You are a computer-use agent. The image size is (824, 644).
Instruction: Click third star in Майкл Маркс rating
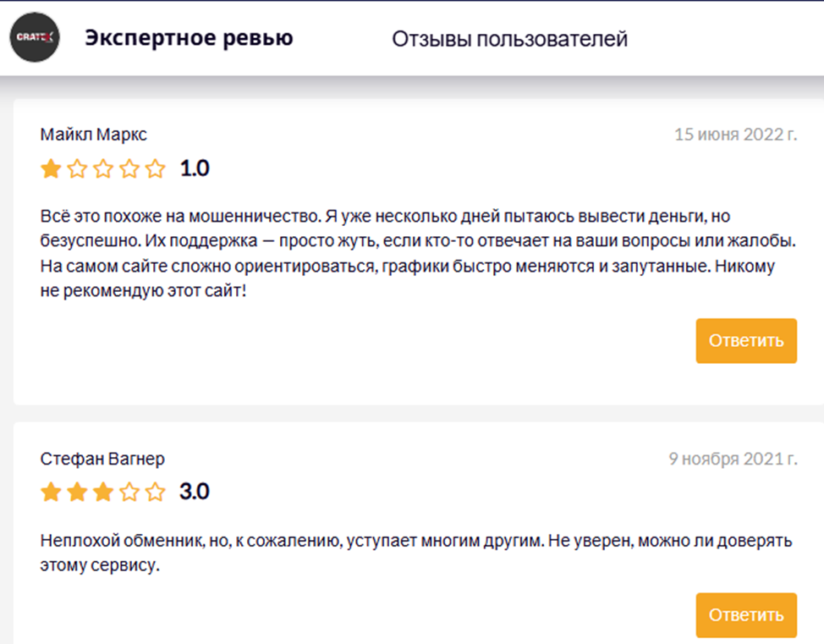point(103,169)
